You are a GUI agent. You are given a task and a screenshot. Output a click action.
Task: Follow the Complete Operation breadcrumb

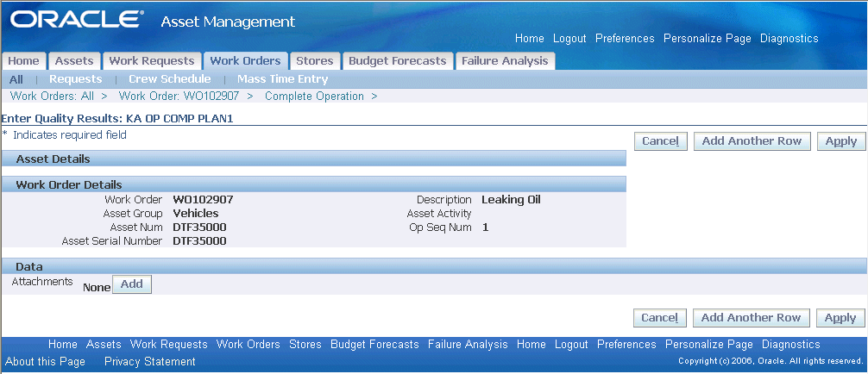[x=314, y=96]
